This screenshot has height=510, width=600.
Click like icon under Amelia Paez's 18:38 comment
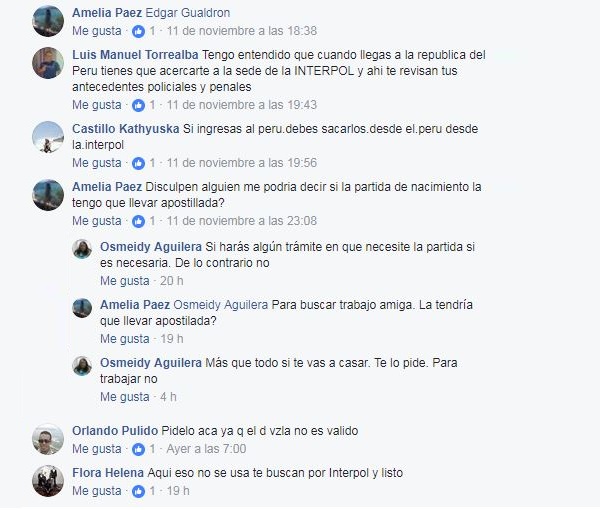coord(139,31)
